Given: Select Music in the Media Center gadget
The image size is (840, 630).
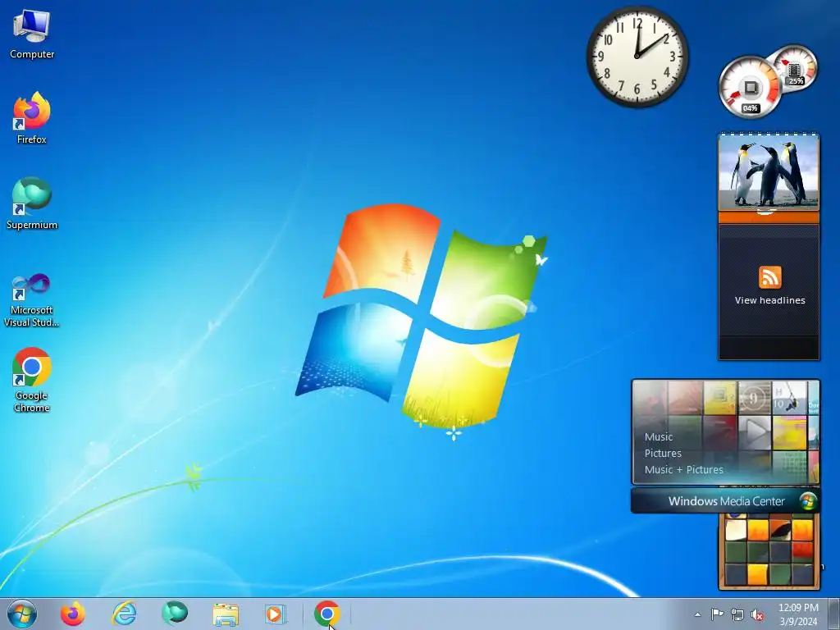Looking at the screenshot, I should tap(659, 436).
